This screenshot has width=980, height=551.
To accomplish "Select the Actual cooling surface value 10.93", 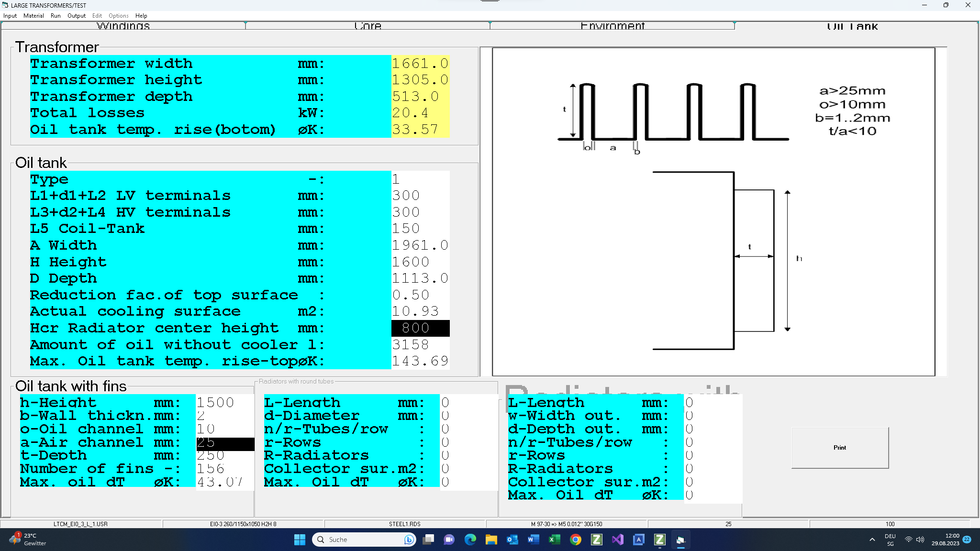I will pos(420,311).
